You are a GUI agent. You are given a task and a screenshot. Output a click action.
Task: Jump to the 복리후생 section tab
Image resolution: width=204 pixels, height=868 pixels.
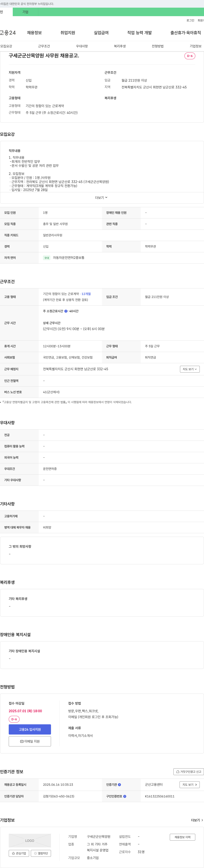119,46
